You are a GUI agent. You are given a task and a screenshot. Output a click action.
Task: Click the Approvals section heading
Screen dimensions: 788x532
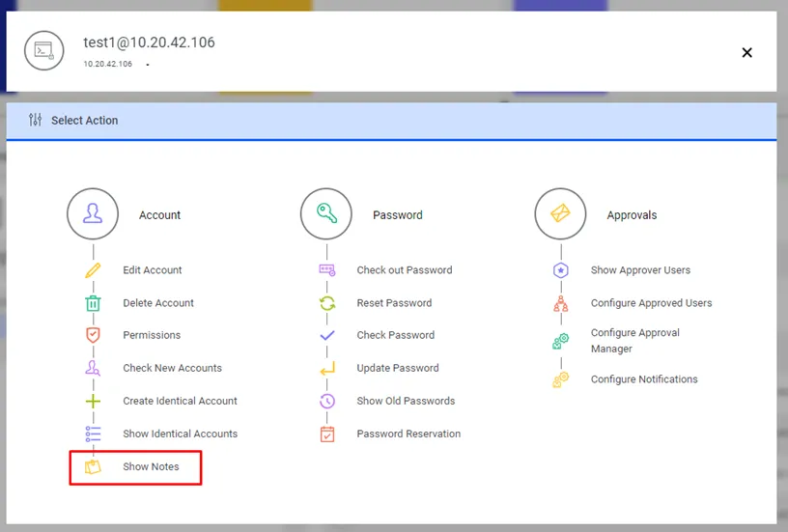[632, 215]
